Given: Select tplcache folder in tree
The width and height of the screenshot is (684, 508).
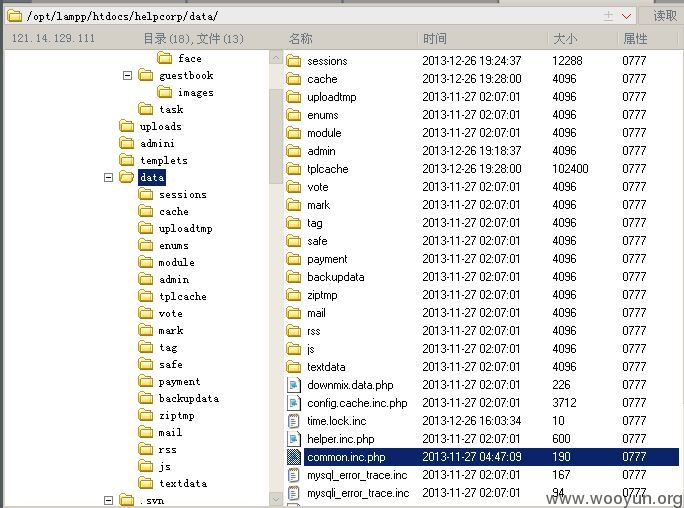Looking at the screenshot, I should point(183,297).
